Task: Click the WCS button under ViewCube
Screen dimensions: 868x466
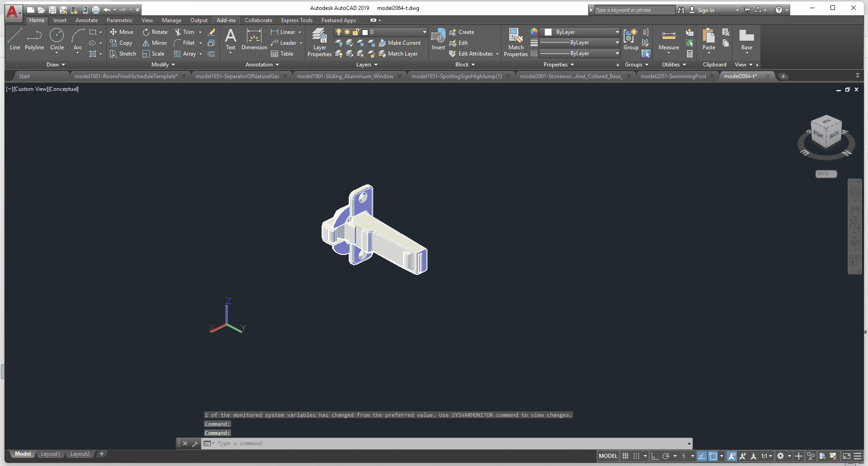Action: point(826,174)
